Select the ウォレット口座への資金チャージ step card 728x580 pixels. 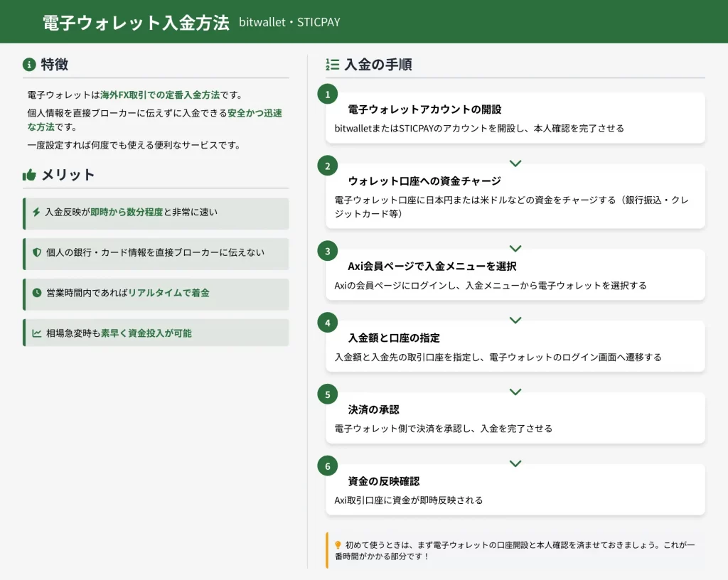tap(515, 197)
